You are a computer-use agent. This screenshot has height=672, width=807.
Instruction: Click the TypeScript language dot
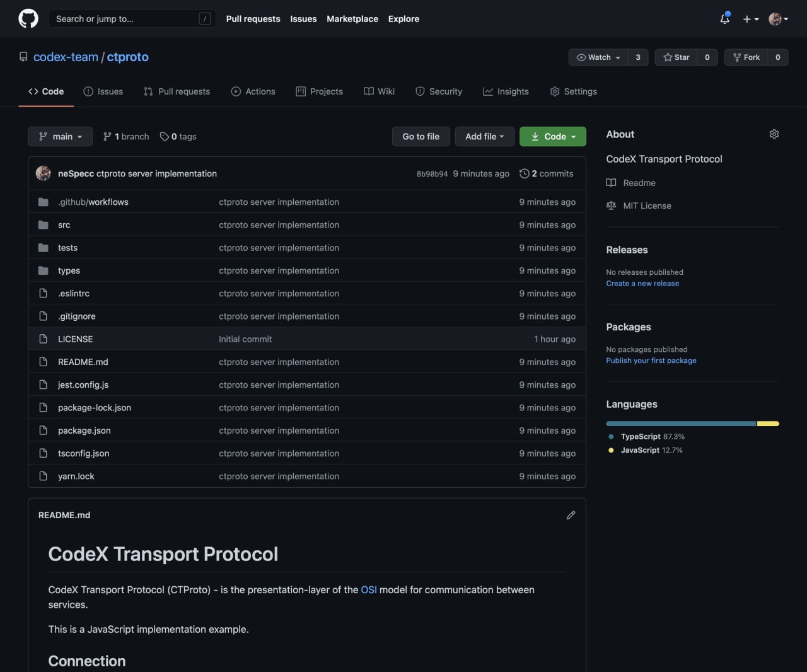611,436
